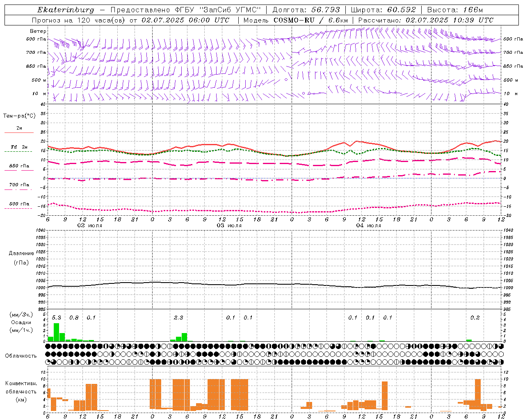Click the tallest green precipitation bar
The width and height of the screenshot is (525, 420).
57,332
